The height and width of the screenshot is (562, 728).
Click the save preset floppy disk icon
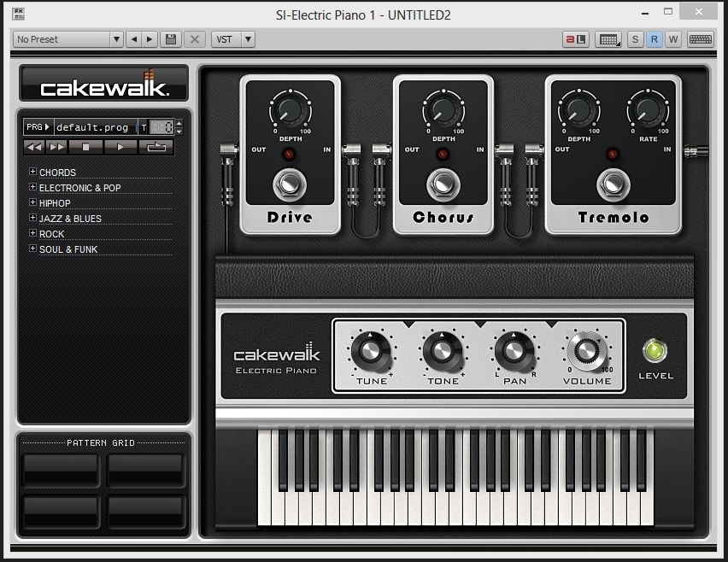point(171,39)
